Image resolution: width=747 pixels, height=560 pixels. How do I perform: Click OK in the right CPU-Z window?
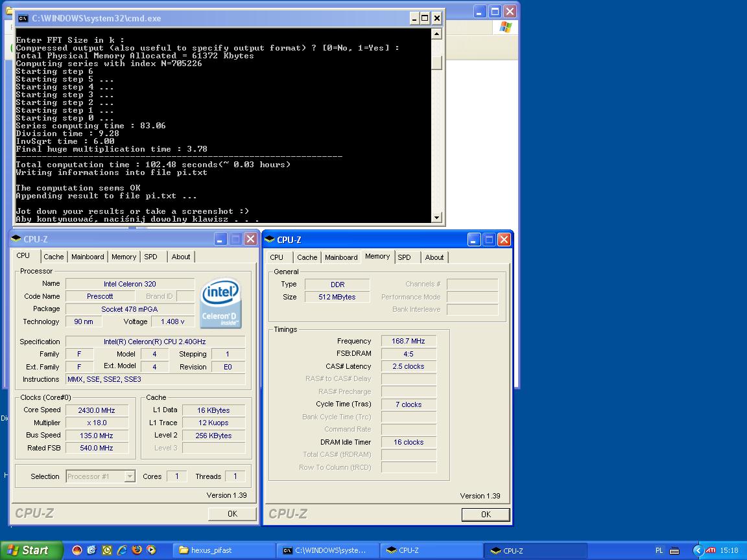(486, 514)
